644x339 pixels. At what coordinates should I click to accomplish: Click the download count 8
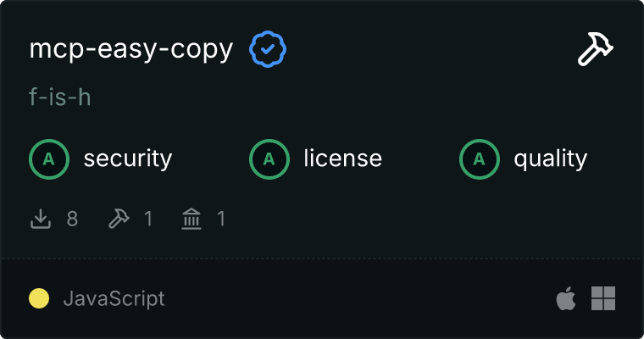72,219
